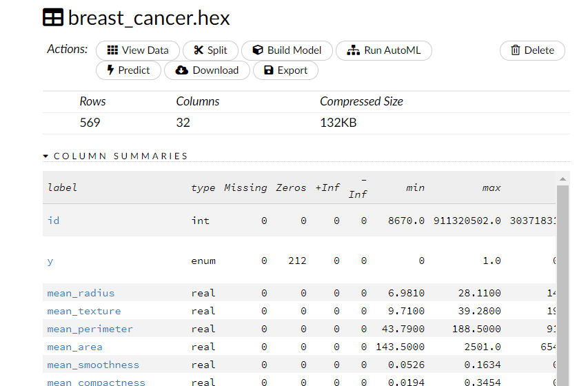Click the cube icon on Build Model
Viewport: 588px width, 386px height.
[x=258, y=50]
